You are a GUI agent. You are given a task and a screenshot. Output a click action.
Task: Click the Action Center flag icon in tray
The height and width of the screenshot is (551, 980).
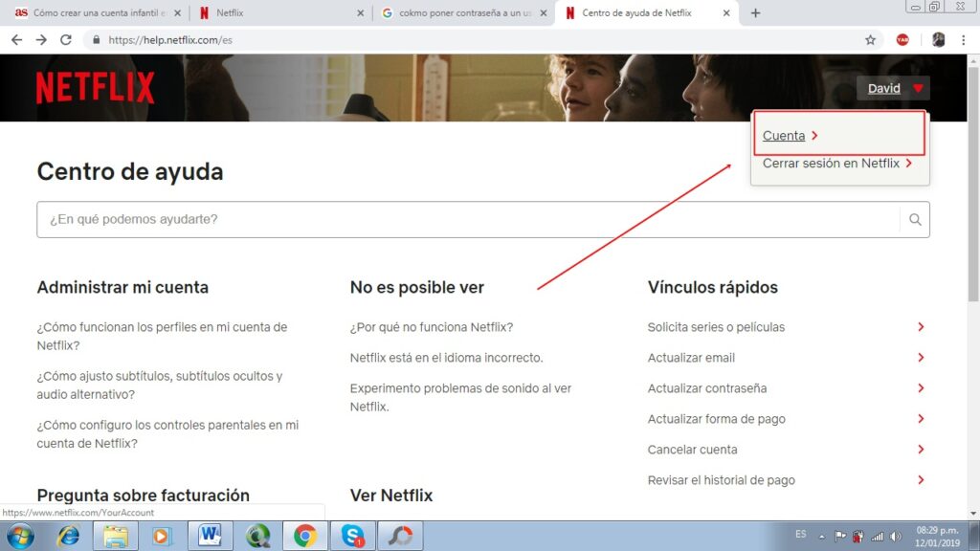tap(840, 536)
